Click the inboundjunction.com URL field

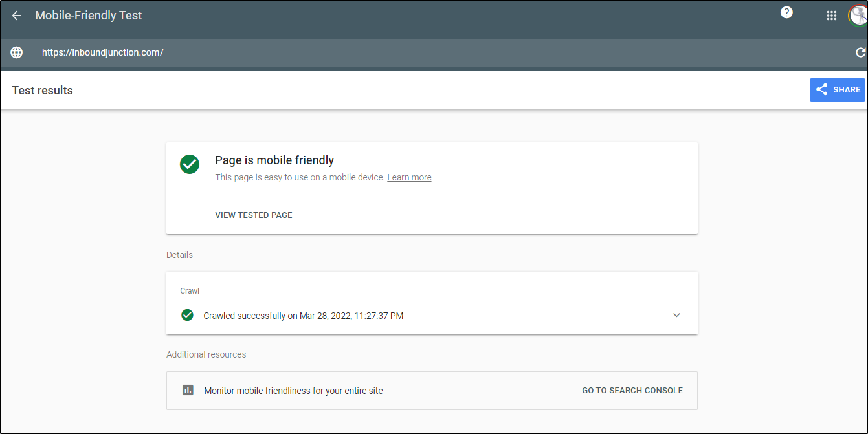pos(103,52)
